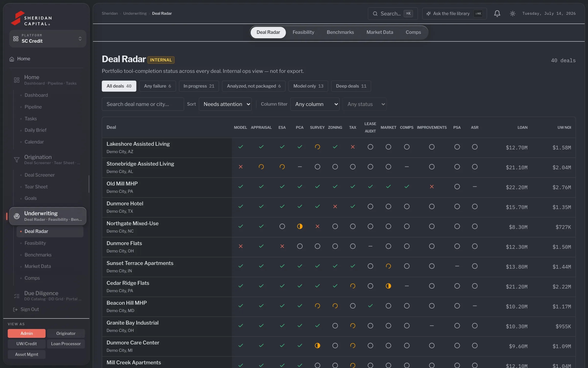Click the Sheridan Capital logo

click(31, 18)
